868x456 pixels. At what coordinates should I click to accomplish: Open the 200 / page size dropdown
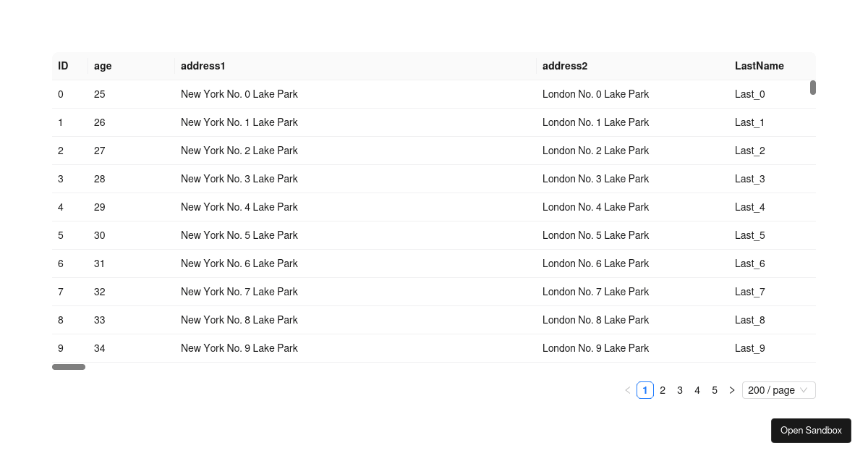[x=778, y=390]
